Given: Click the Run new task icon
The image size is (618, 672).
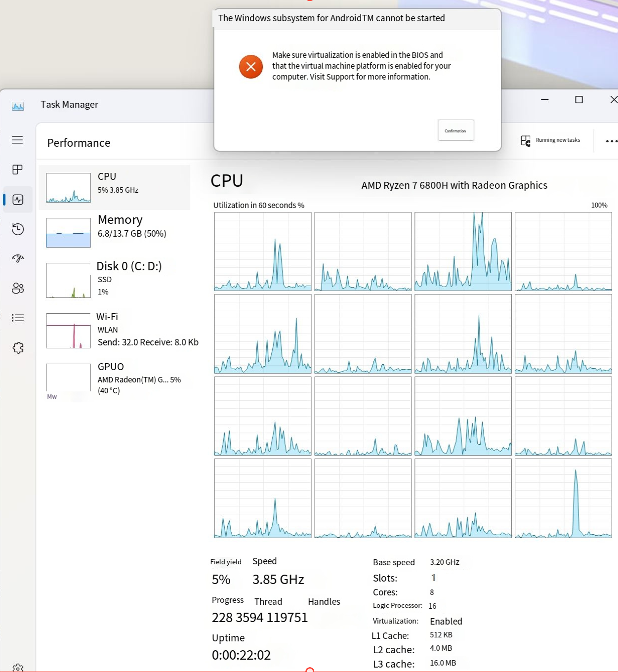Looking at the screenshot, I should tap(526, 141).
